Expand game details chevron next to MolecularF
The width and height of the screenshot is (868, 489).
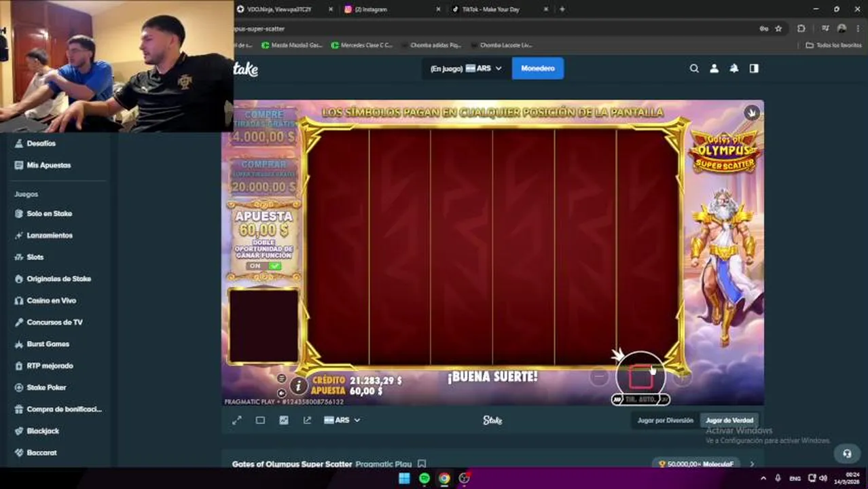[x=752, y=465]
